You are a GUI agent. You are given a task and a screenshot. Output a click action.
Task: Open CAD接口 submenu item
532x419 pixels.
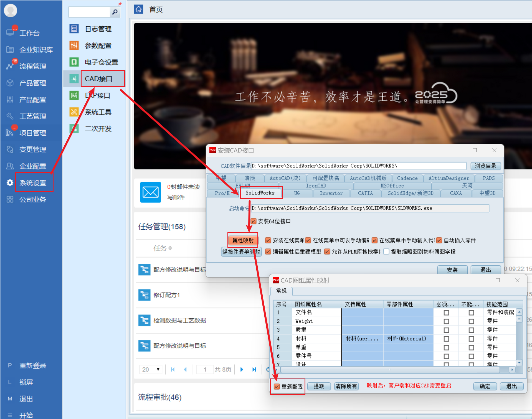[98, 79]
